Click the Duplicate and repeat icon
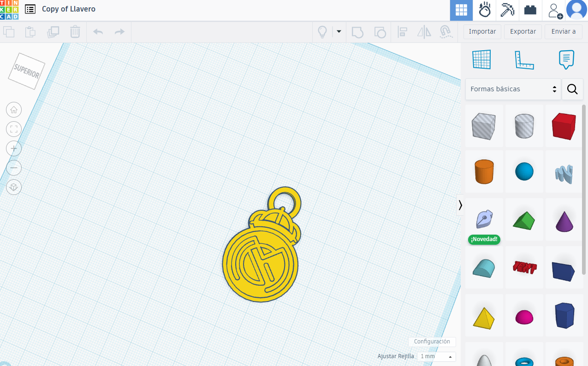 point(53,32)
